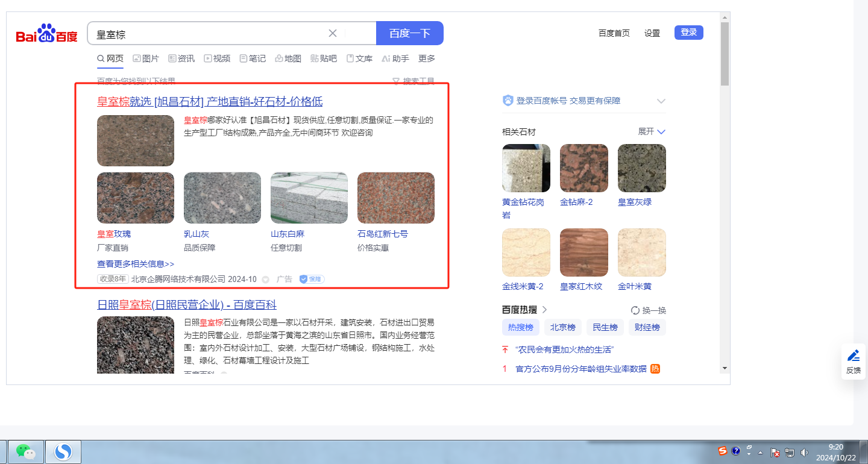Image resolution: width=868 pixels, height=464 pixels.
Task: Open the 搜索工具 filter dropdown
Action: [x=414, y=81]
